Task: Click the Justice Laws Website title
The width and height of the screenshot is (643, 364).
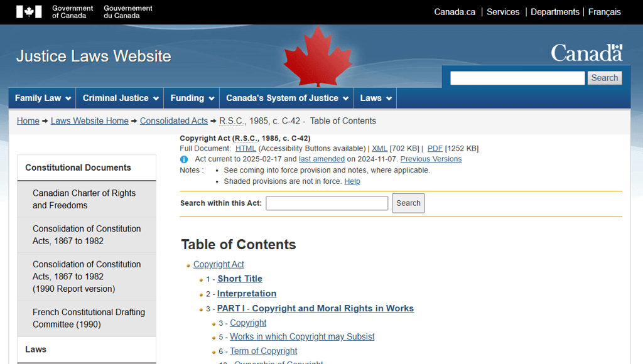Action: [x=94, y=56]
